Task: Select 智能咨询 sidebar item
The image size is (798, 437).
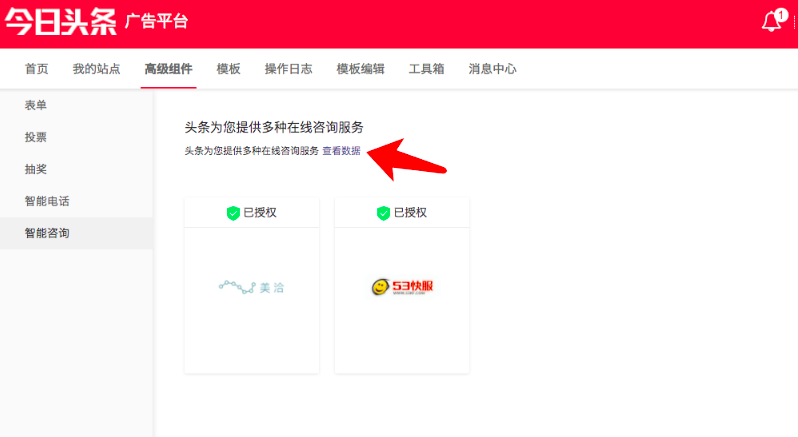Action: click(x=47, y=233)
